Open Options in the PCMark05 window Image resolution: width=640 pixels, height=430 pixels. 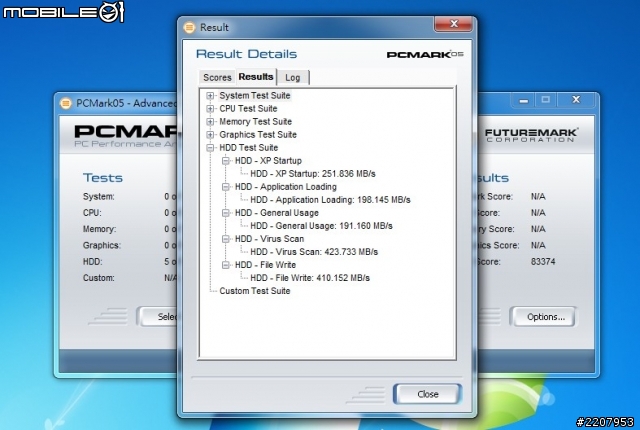click(545, 317)
